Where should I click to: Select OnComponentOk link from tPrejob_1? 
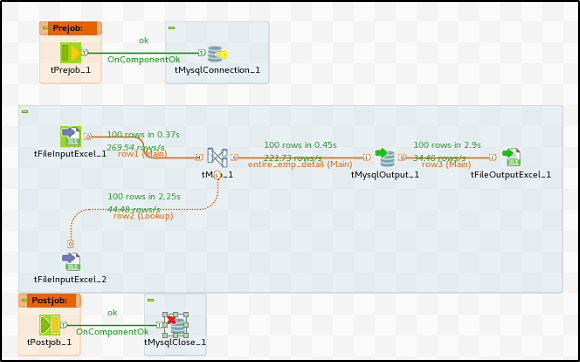pyautogui.click(x=144, y=59)
